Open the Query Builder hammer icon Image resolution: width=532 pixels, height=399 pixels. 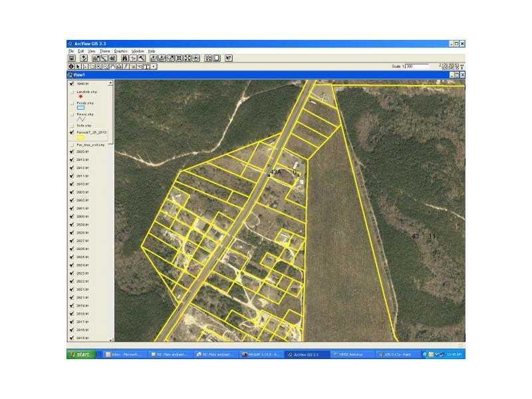pos(142,59)
